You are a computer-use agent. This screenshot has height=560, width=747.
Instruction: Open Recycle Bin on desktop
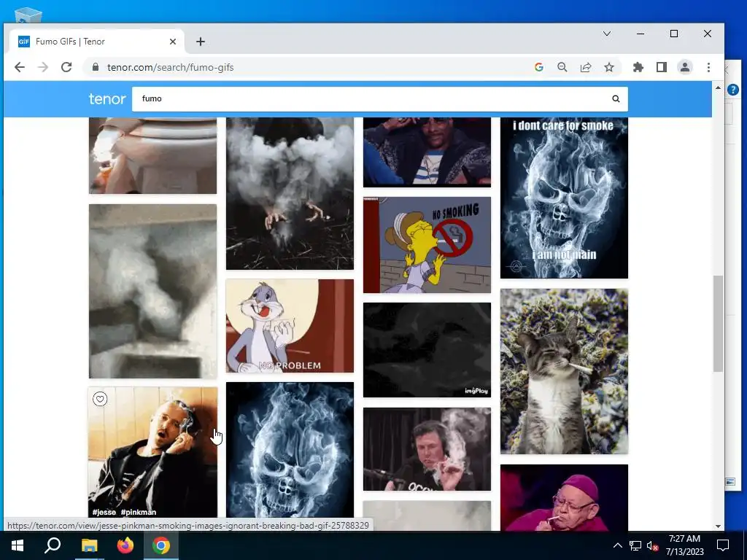coord(28,15)
